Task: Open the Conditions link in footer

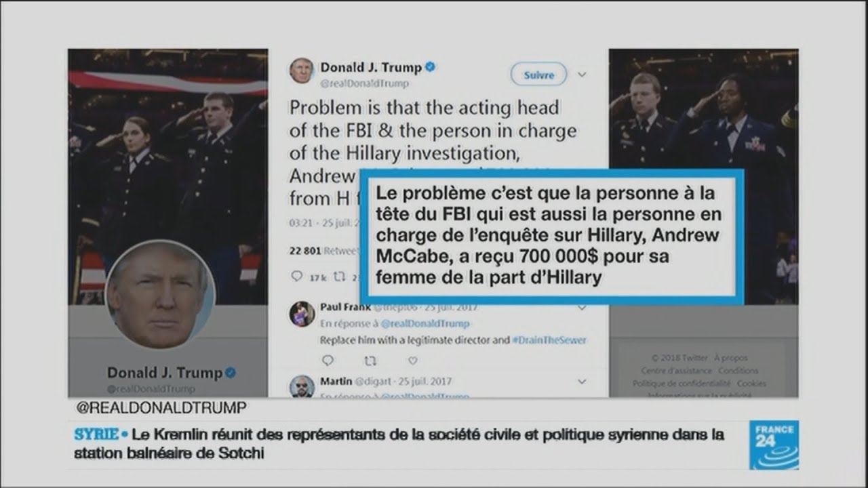Action: coord(738,371)
